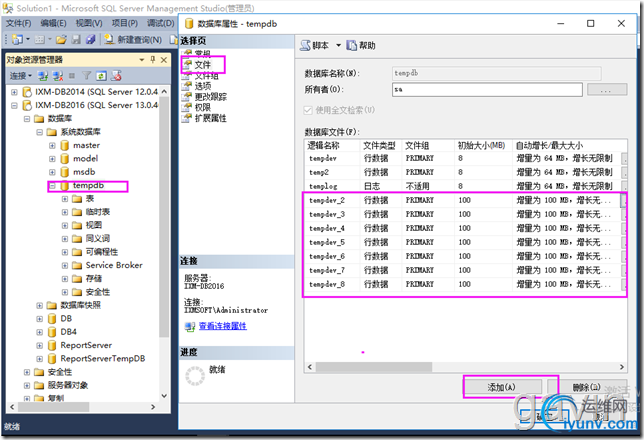The height and width of the screenshot is (440, 644).
Task: Click the Save All icon in toolbar
Action: click(x=91, y=39)
